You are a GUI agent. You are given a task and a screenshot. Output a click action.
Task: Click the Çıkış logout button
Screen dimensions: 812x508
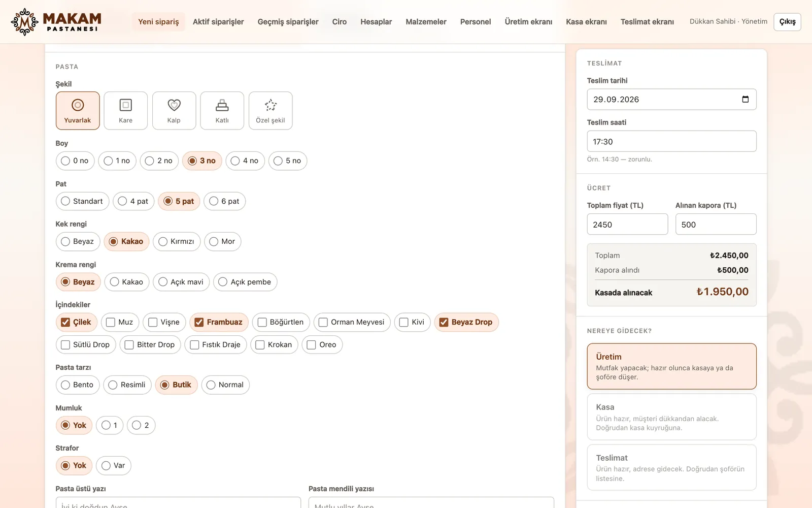point(787,22)
